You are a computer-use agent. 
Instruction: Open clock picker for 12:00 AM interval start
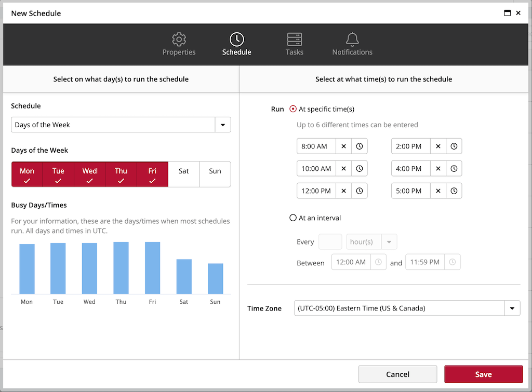tap(378, 262)
